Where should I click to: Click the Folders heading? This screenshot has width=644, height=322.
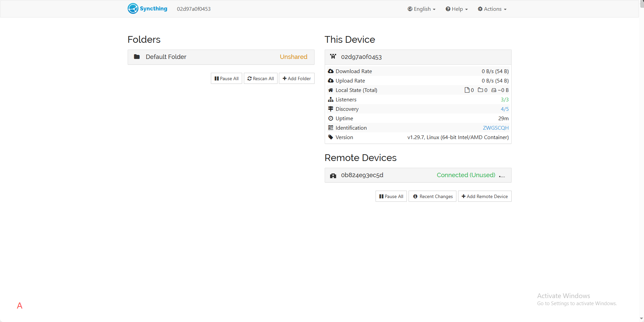click(x=144, y=40)
